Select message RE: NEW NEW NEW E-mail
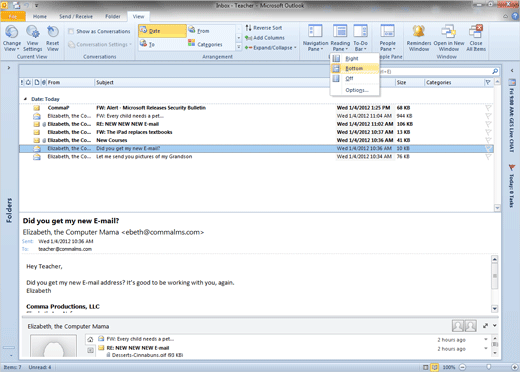This screenshot has width=520, height=372. [x=256, y=124]
